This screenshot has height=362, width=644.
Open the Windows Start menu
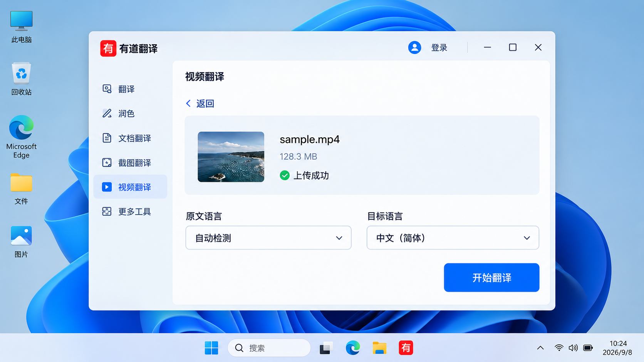(211, 348)
